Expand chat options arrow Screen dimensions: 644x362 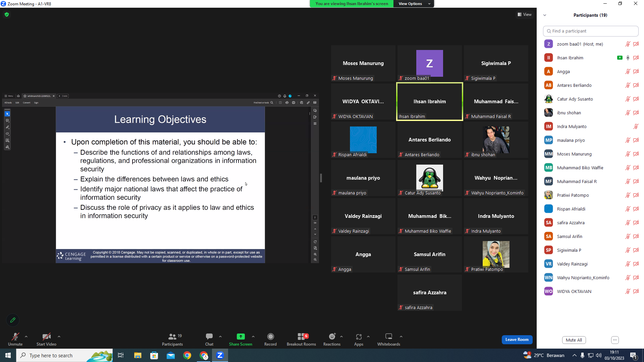point(220,337)
